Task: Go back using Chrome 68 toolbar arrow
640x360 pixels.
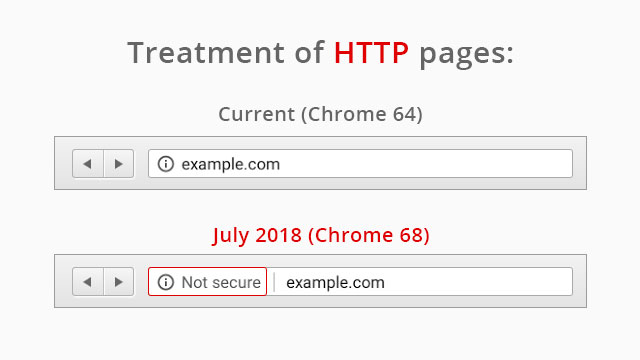Action: [x=88, y=282]
